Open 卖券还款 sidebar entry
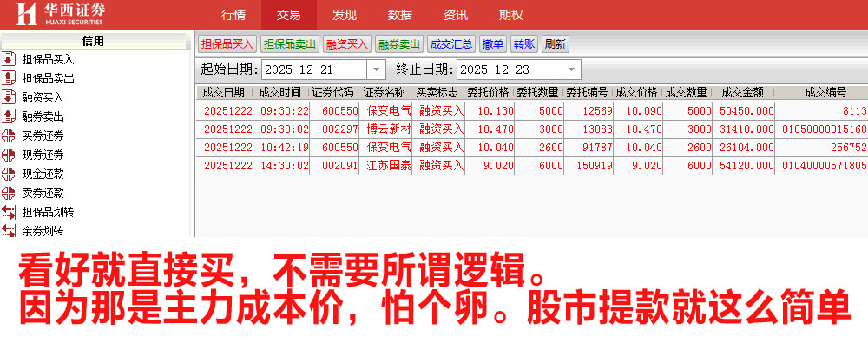 [x=43, y=194]
